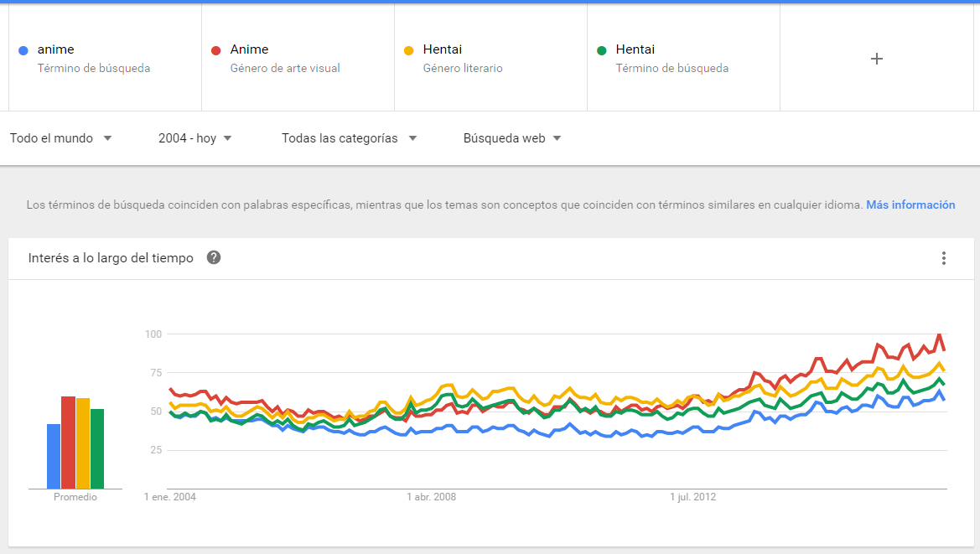Click the plus icon to add comparison
The width and height of the screenshot is (980, 554).
(877, 59)
